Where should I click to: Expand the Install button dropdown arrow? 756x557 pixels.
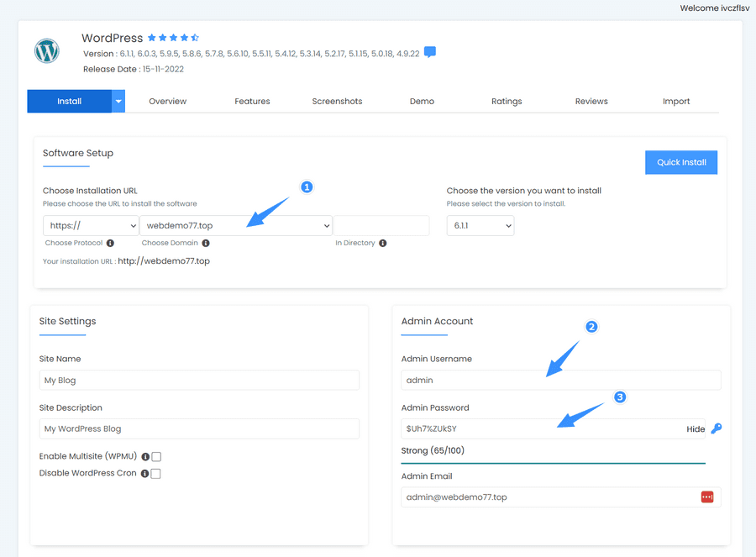[x=118, y=102]
